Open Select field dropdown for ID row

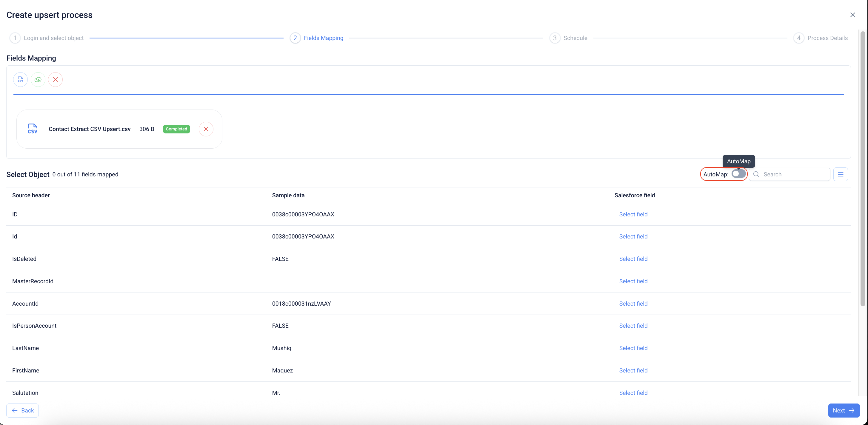coord(633,214)
